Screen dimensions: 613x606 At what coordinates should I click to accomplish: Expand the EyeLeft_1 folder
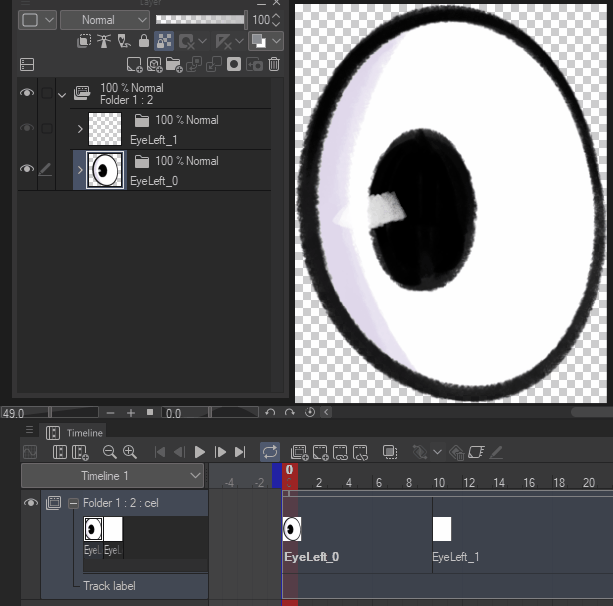point(80,129)
